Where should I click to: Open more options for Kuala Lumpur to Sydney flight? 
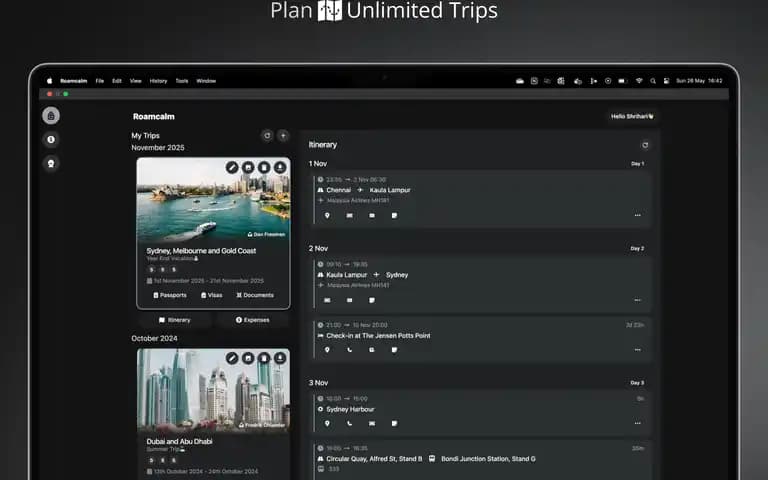click(637, 300)
